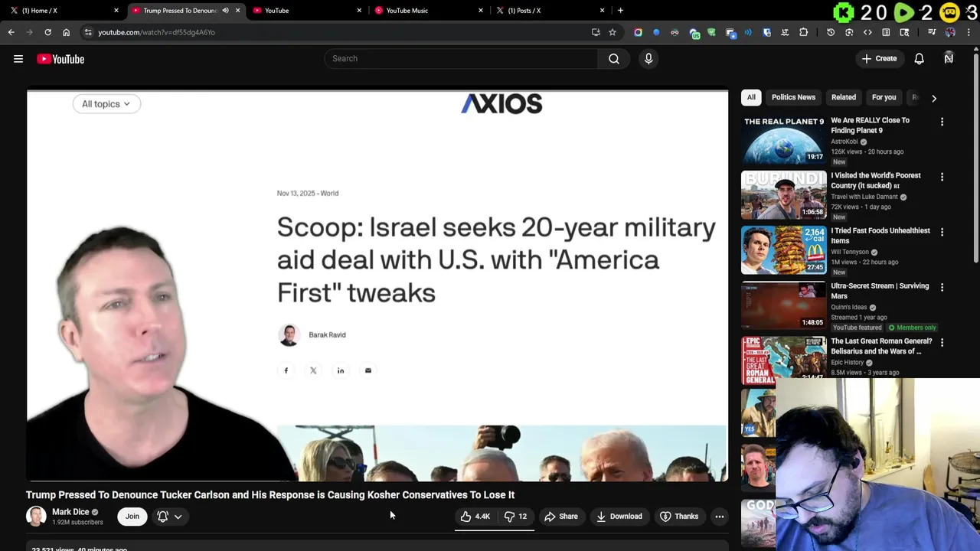The width and height of the screenshot is (980, 551).
Task: Click the Barak Raviv author name
Action: pyautogui.click(x=327, y=335)
